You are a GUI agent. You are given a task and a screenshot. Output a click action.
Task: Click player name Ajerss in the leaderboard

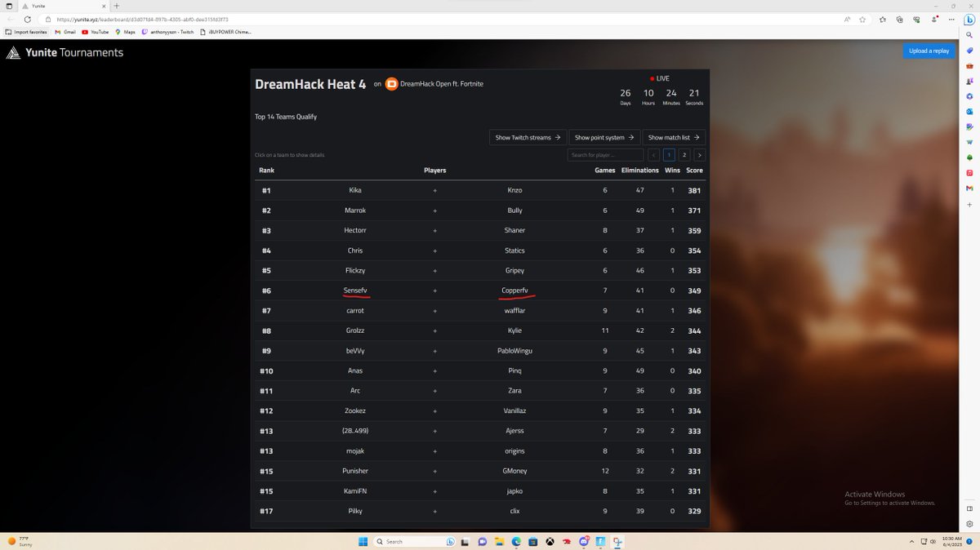coord(514,431)
